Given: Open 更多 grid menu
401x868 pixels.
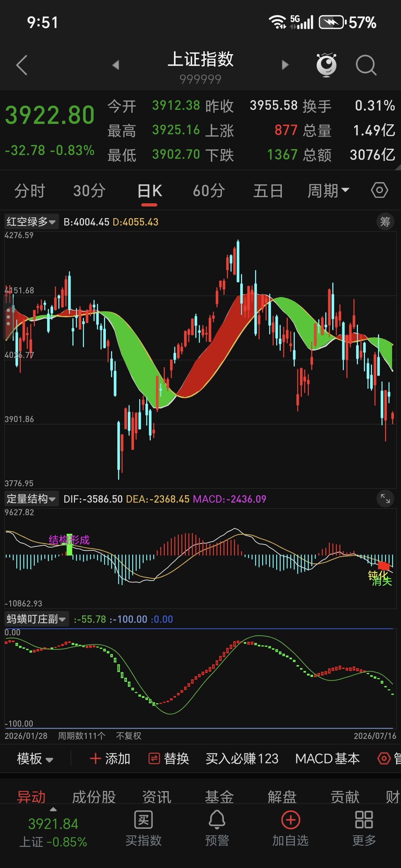Looking at the screenshot, I should click(364, 828).
